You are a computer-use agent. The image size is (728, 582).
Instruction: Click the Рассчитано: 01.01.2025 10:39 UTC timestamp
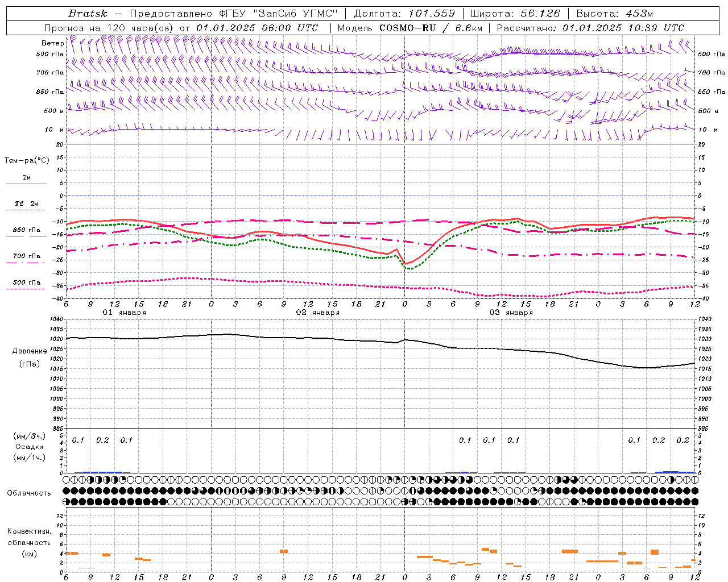pos(590,28)
